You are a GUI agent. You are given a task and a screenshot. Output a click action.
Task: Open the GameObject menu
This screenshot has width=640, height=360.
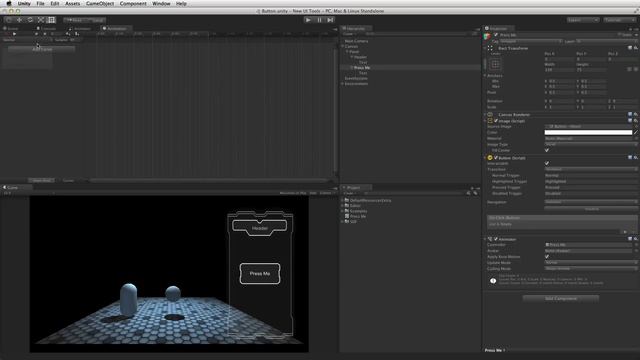click(x=100, y=4)
